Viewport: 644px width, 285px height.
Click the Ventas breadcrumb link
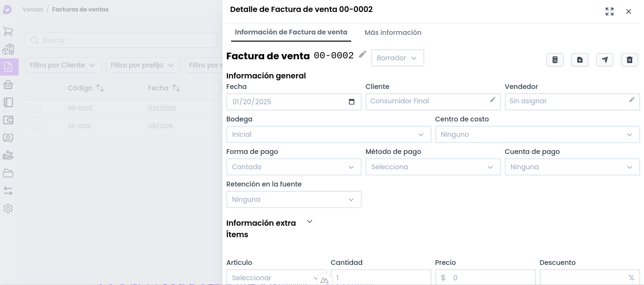point(33,10)
